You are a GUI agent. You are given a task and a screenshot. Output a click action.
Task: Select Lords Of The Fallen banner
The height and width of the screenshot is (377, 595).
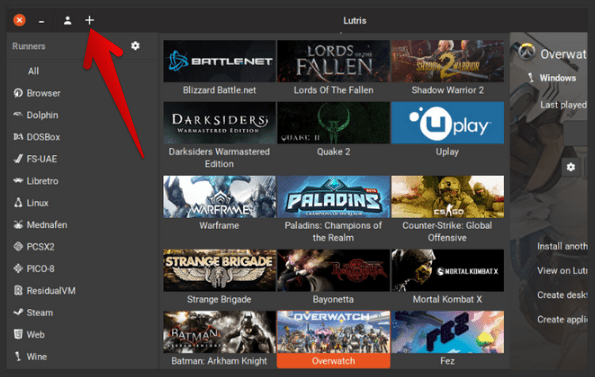(x=333, y=61)
